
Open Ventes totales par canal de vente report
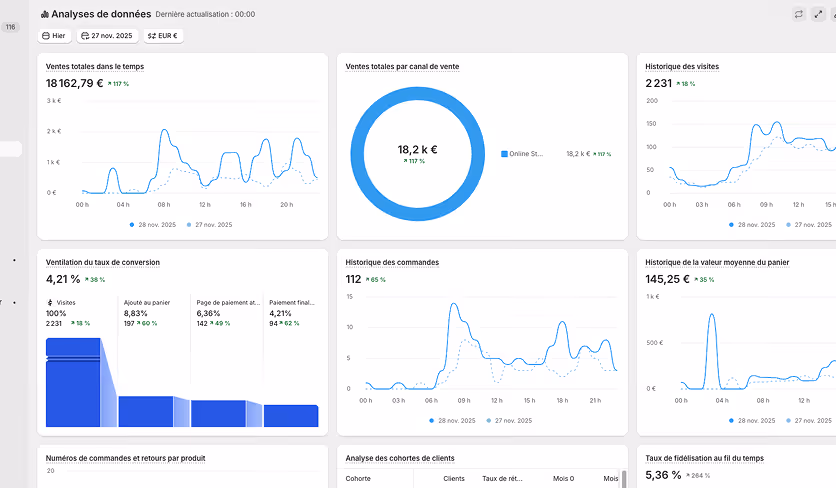[x=402, y=67]
